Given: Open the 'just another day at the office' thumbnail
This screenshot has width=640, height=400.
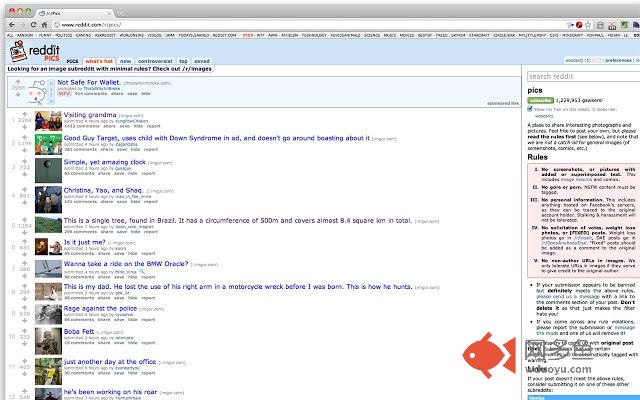Looking at the screenshot, I should pos(48,371).
